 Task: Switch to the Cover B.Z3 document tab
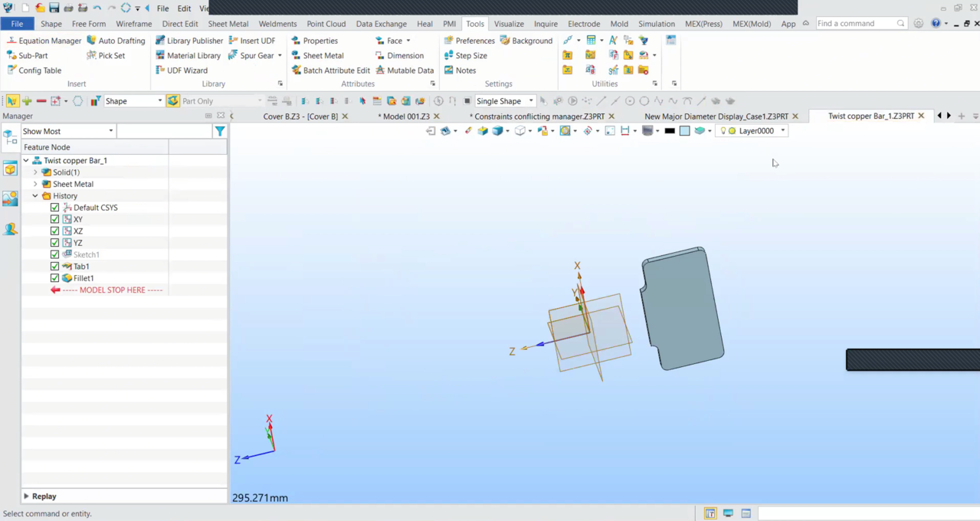tap(300, 116)
